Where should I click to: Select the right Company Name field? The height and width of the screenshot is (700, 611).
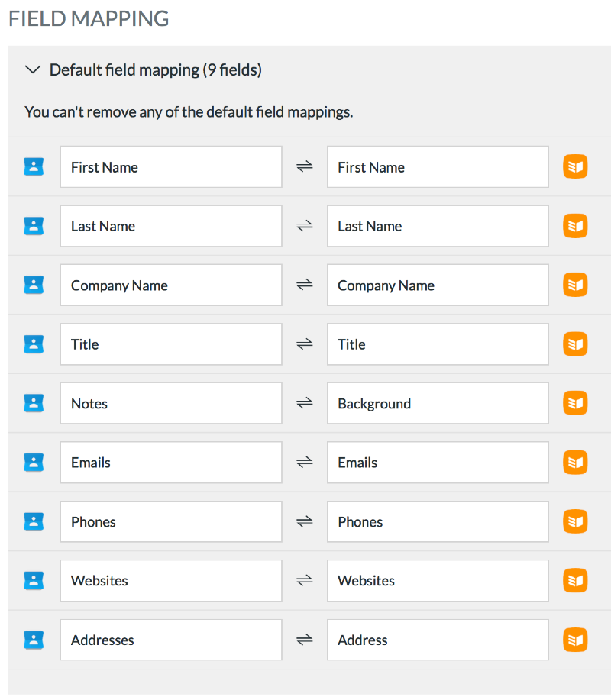tap(438, 285)
